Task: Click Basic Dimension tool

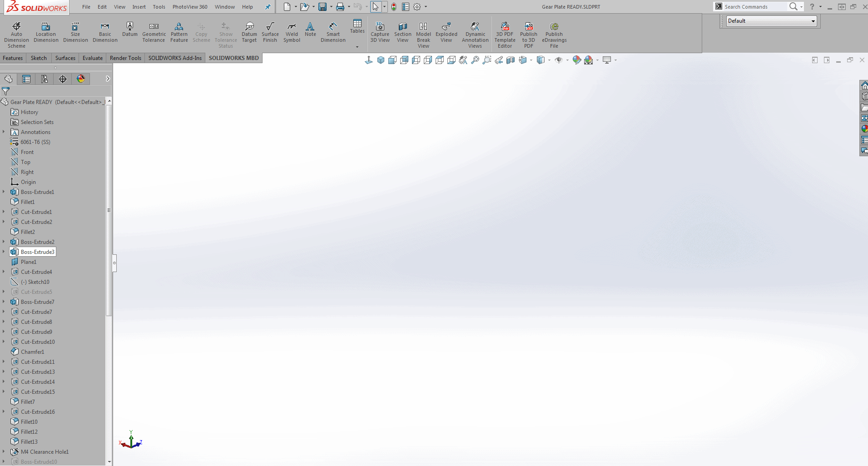Action: click(105, 32)
